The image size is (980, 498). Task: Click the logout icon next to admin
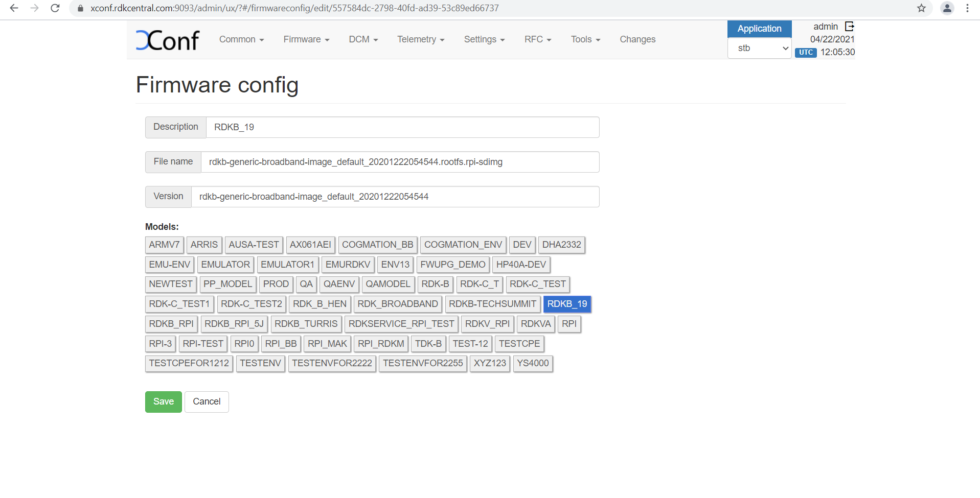[x=849, y=27]
